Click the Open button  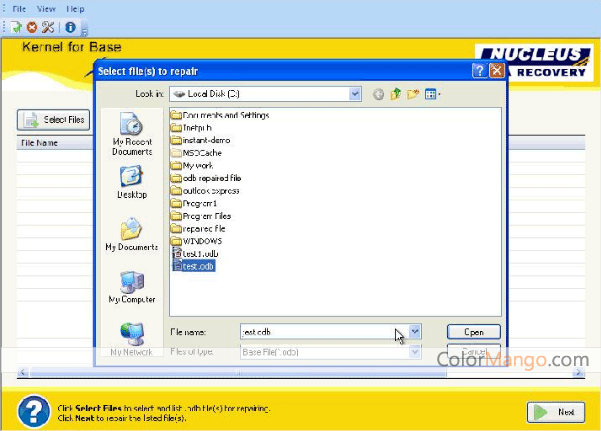point(474,332)
